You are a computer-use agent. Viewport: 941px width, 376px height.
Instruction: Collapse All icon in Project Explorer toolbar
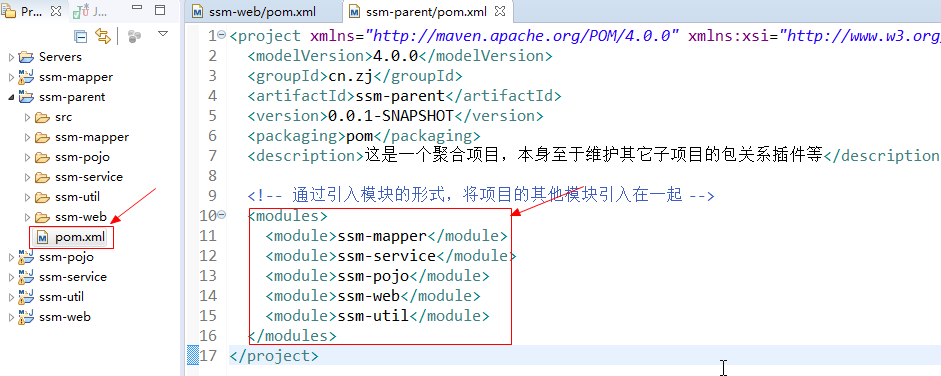pyautogui.click(x=80, y=37)
